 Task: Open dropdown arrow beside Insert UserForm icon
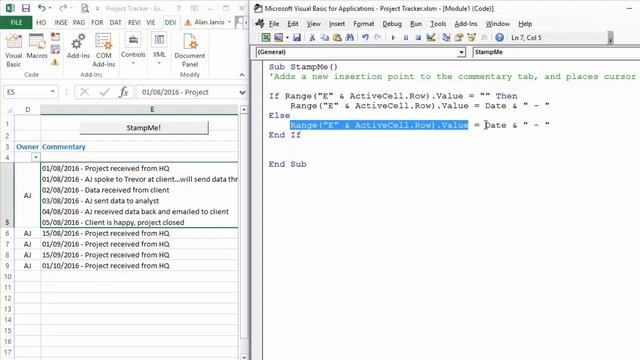[x=287, y=38]
